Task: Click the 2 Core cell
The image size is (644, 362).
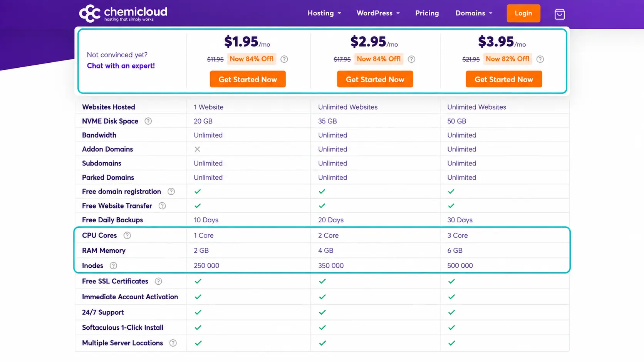Action: 328,235
